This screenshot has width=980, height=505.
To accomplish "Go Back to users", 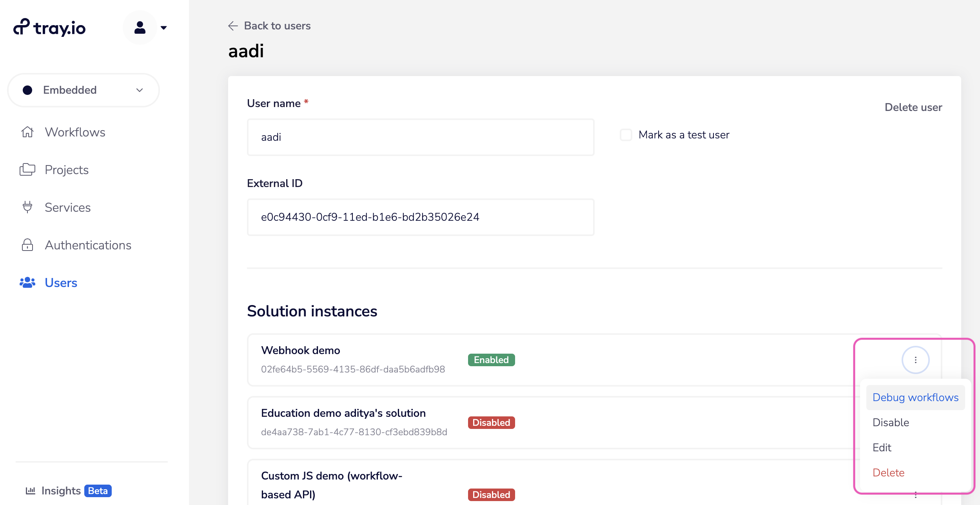I will 277,26.
